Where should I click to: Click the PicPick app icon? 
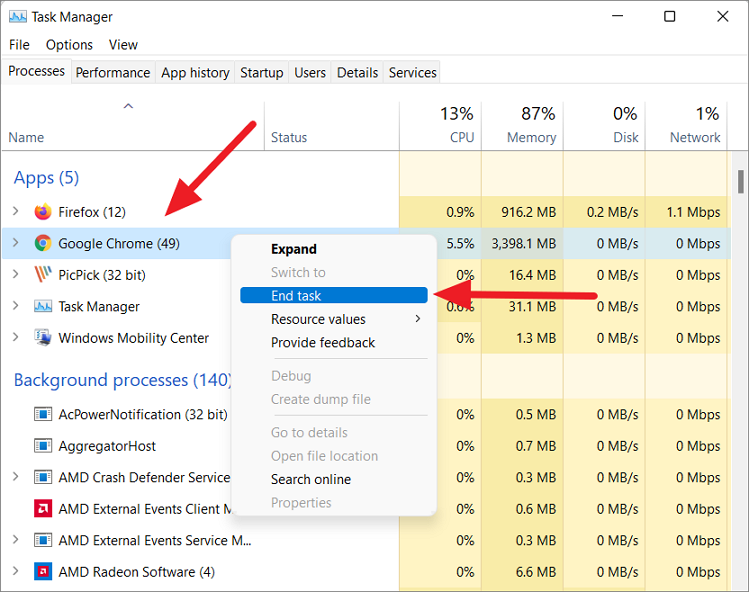[x=43, y=275]
